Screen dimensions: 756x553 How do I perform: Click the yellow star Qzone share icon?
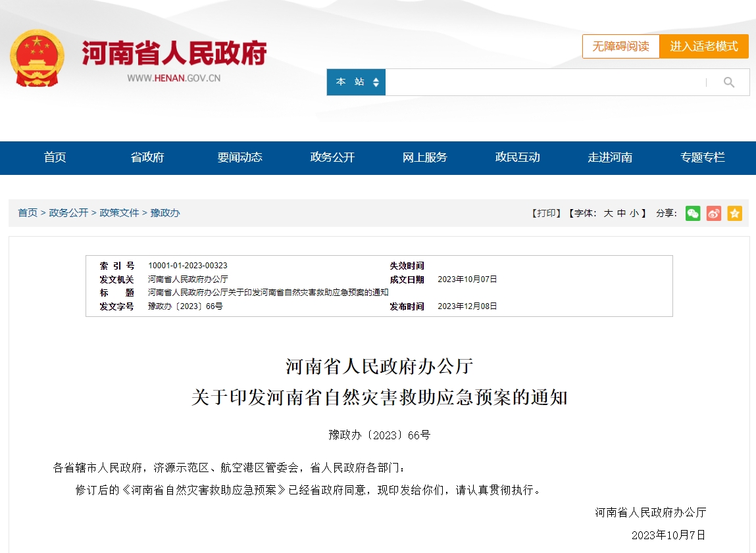(x=735, y=213)
